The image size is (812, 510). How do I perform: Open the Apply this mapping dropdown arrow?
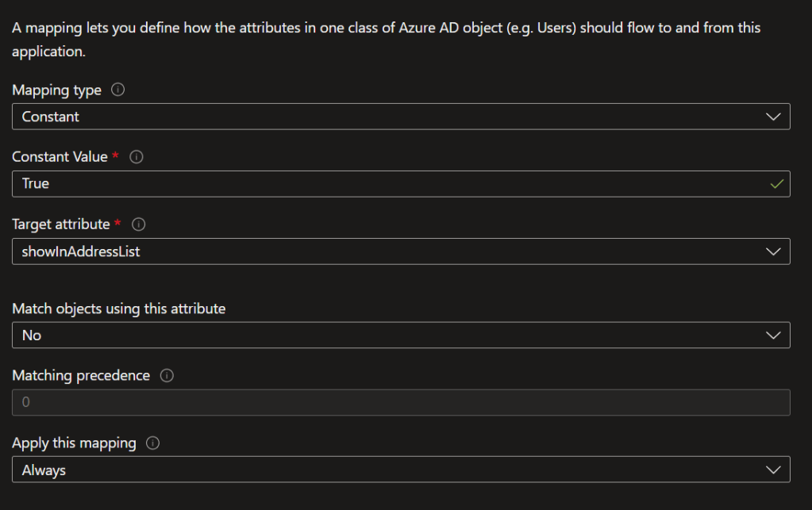click(x=773, y=470)
